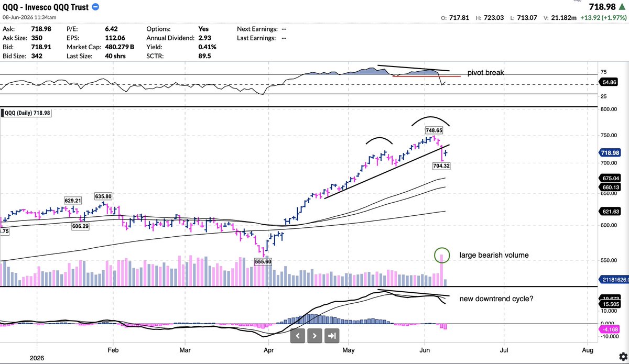
Task: Collapse quote details with blue minus icon
Action: [95, 7]
